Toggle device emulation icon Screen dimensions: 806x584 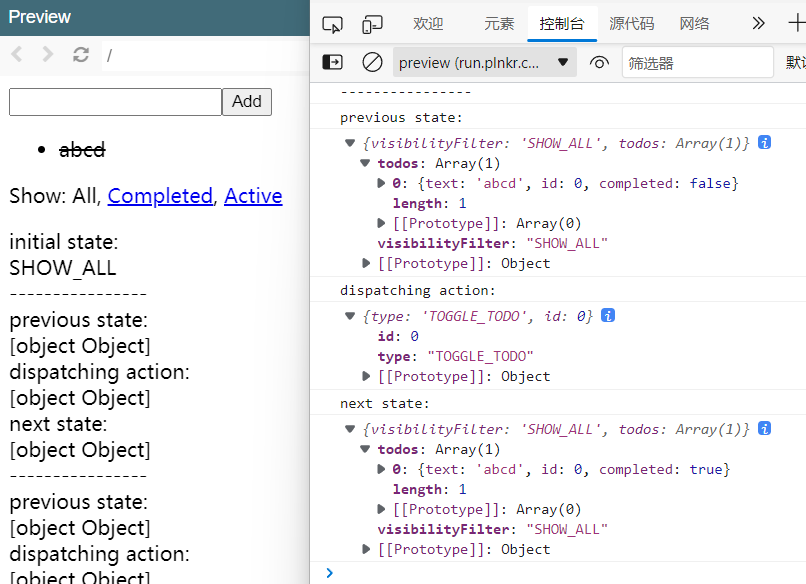[372, 24]
